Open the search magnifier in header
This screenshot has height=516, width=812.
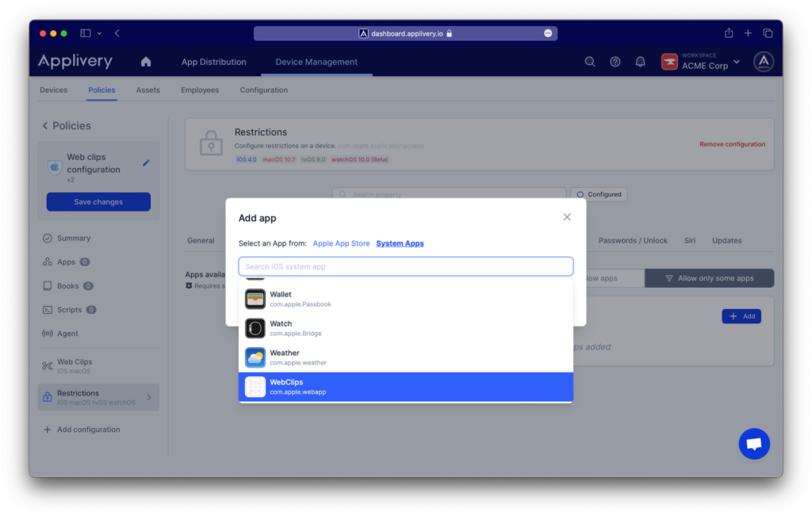[x=590, y=62]
